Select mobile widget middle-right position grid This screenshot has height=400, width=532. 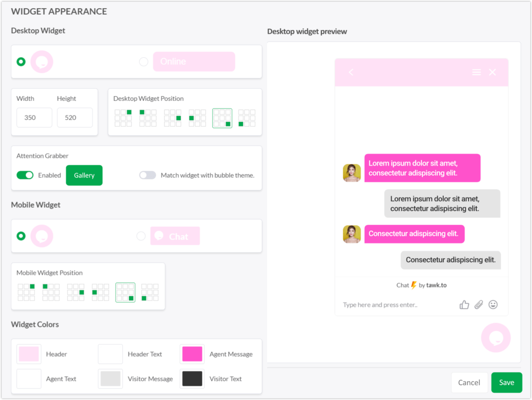point(75,292)
